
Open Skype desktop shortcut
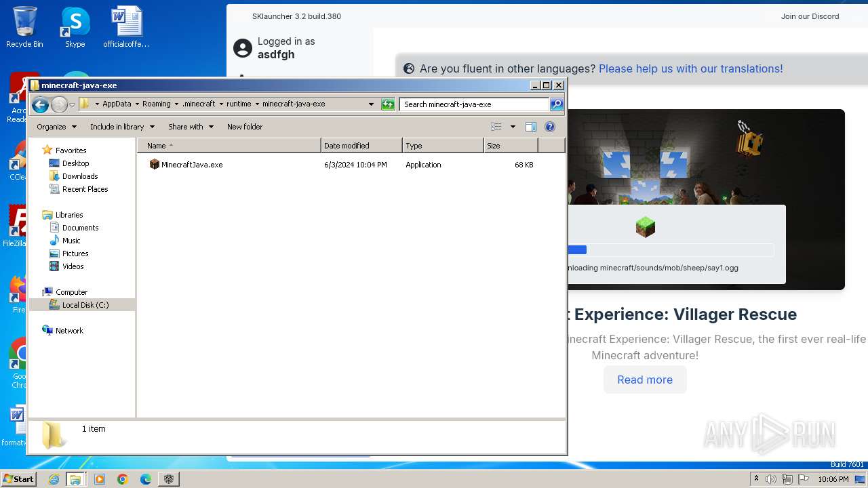75,27
